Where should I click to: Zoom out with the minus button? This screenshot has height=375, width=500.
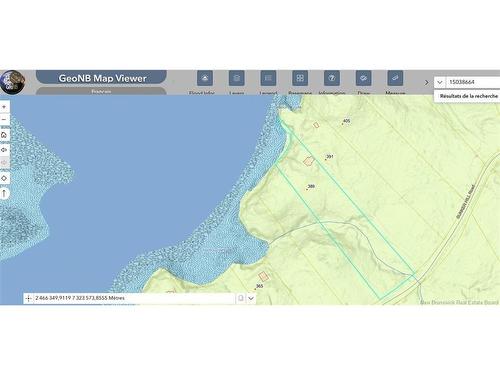4,119
